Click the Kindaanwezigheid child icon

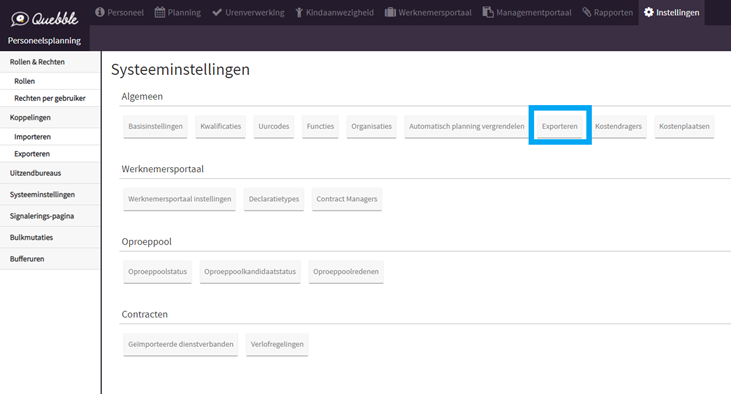coord(299,13)
